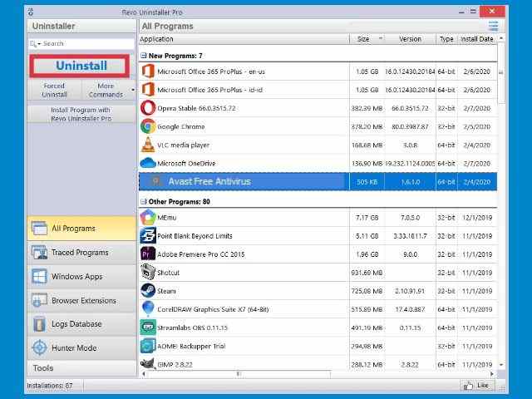Viewport: 532px width, 399px height.
Task: Collapse the New Programs group
Action: pyautogui.click(x=144, y=56)
